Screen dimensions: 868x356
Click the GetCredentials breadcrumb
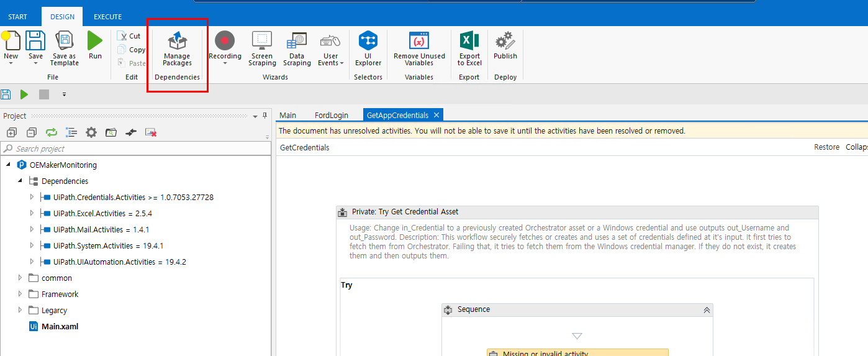pos(305,147)
